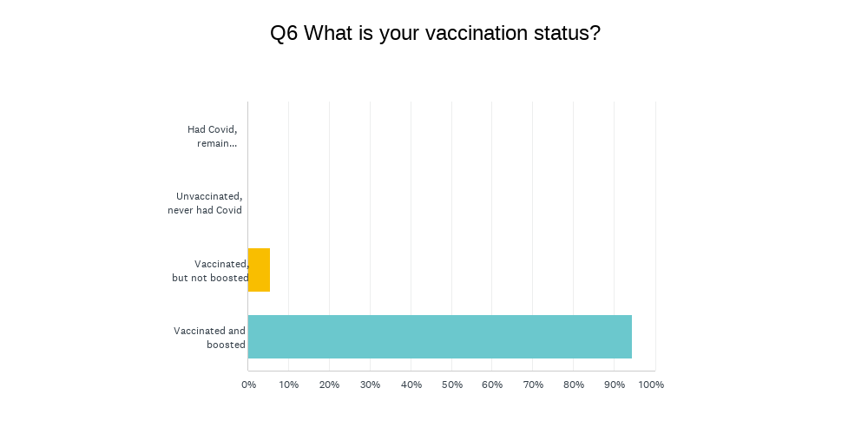Click the 10% axis tick label
The height and width of the screenshot is (434, 868).
click(288, 385)
